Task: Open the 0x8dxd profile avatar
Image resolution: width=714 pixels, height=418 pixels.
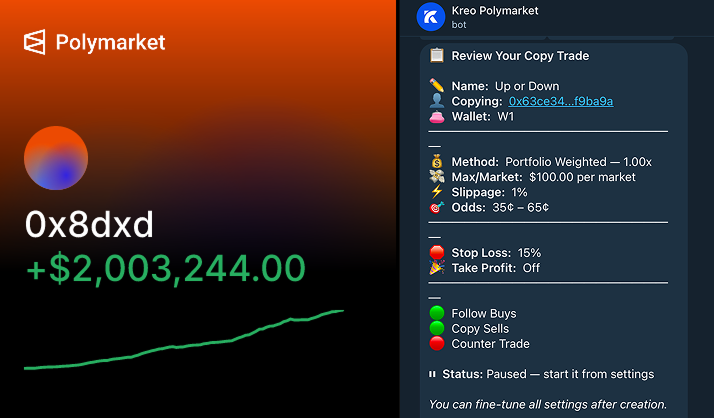Action: pyautogui.click(x=56, y=158)
